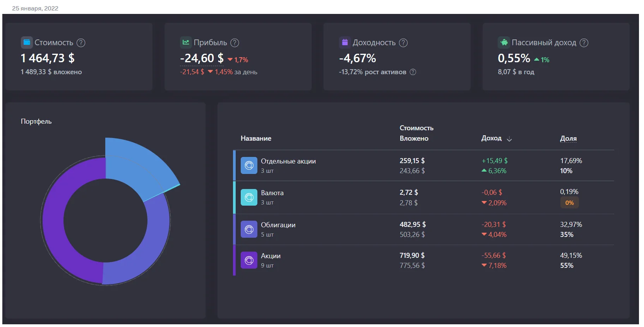Click the Акции category icon
This screenshot has height=327, width=644.
249,260
